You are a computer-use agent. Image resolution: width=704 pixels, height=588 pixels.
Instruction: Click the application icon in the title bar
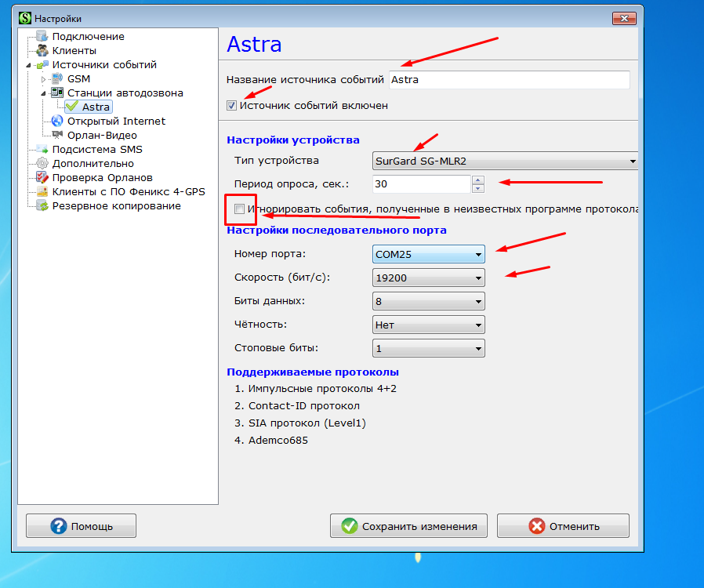tap(25, 18)
